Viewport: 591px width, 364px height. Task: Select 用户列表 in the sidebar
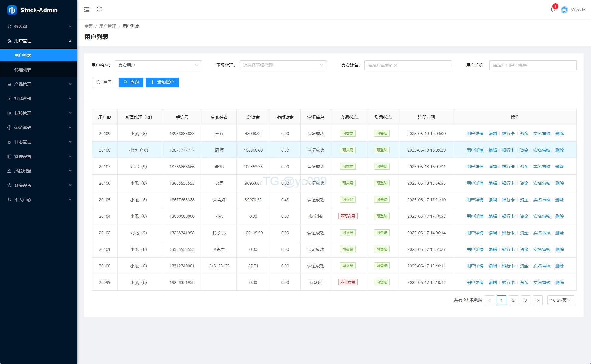coord(23,55)
